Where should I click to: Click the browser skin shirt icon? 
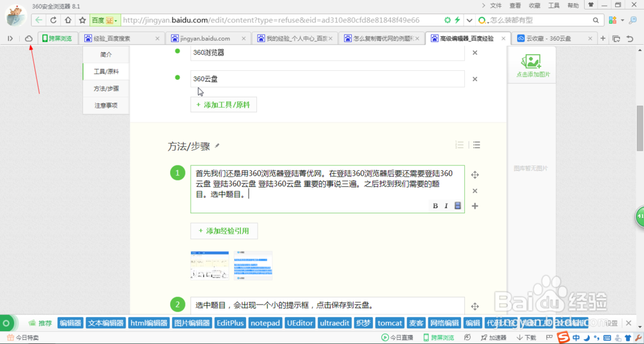click(591, 5)
